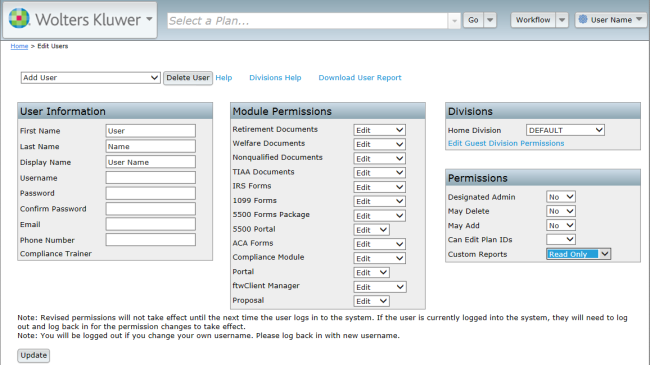Click the Last Name field
The height and width of the screenshot is (365, 650).
pos(150,146)
